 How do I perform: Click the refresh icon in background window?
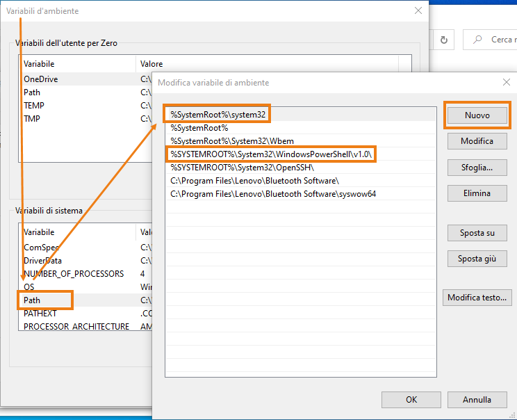tap(443, 40)
